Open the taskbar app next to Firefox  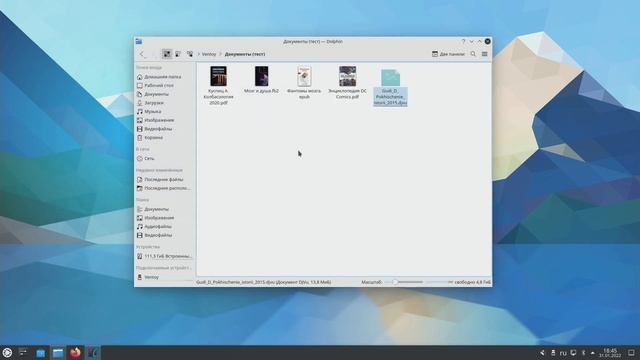93,353
